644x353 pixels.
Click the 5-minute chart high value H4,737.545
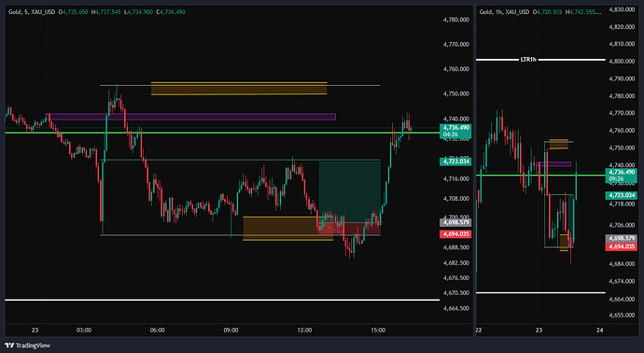coord(106,12)
